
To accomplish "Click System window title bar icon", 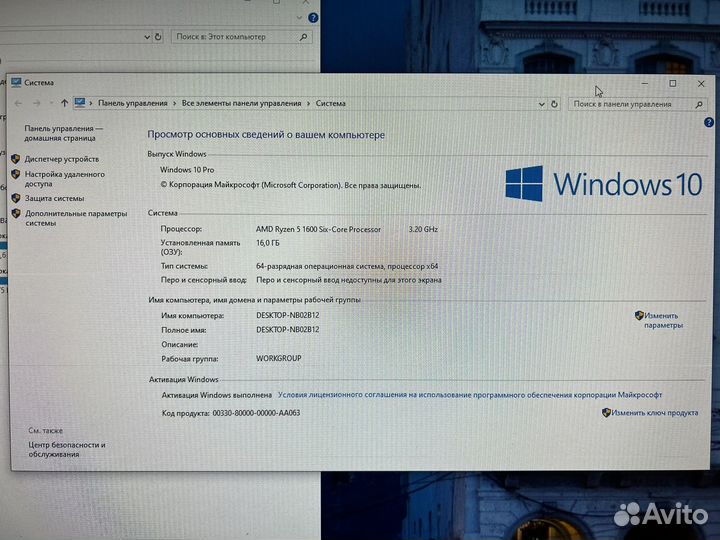I will click(x=16, y=82).
